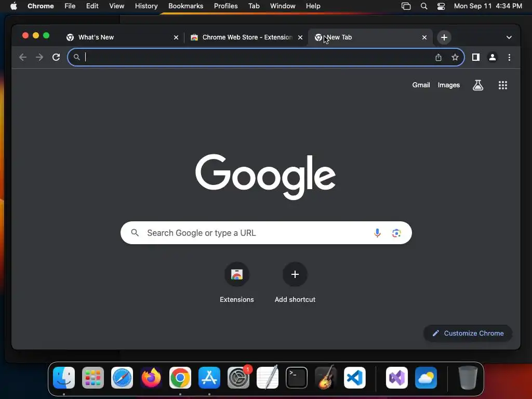
Task: Switch to the Chrome Web Store tab
Action: (x=247, y=37)
